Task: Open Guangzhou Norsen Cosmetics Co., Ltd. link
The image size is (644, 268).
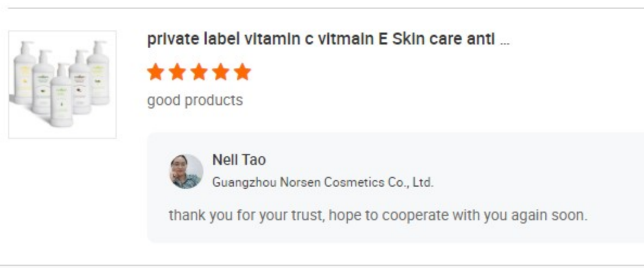Action: (322, 182)
